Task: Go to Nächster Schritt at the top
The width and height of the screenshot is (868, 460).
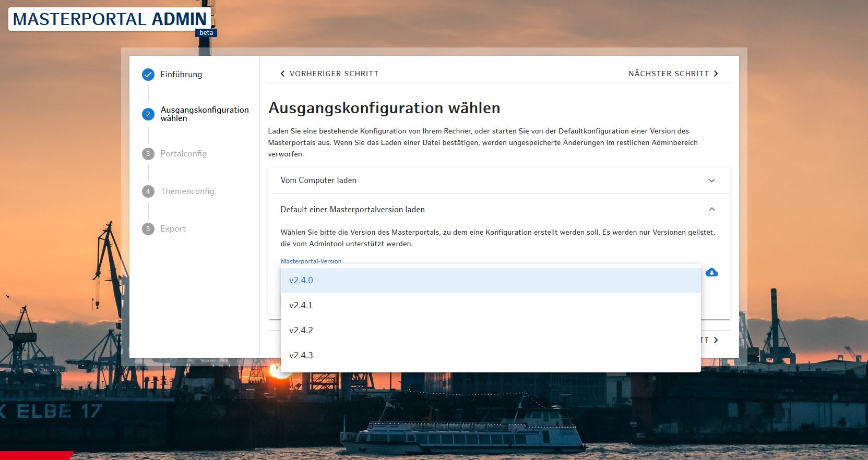Action: click(674, 74)
